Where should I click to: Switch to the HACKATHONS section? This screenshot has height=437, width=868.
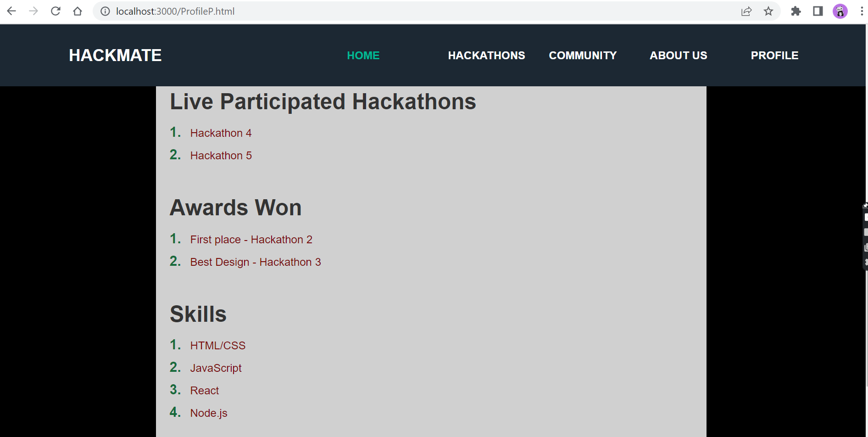point(486,55)
